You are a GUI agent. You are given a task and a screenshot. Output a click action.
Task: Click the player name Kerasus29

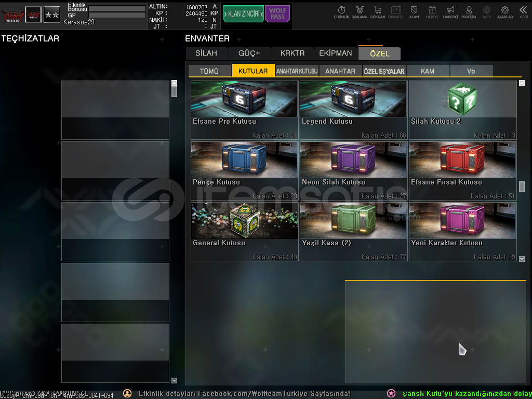point(79,22)
